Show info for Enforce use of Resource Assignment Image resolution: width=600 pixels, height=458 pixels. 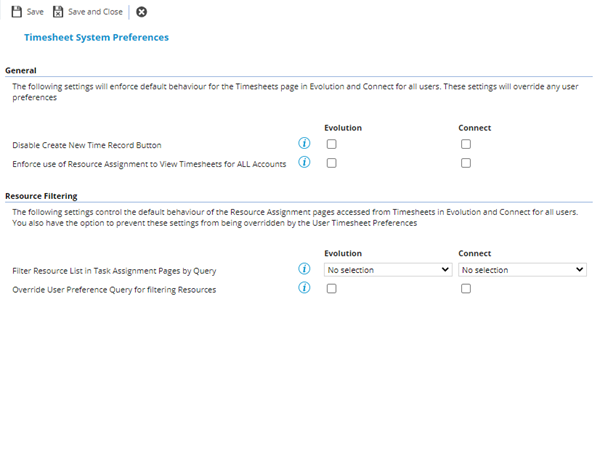[x=305, y=163]
